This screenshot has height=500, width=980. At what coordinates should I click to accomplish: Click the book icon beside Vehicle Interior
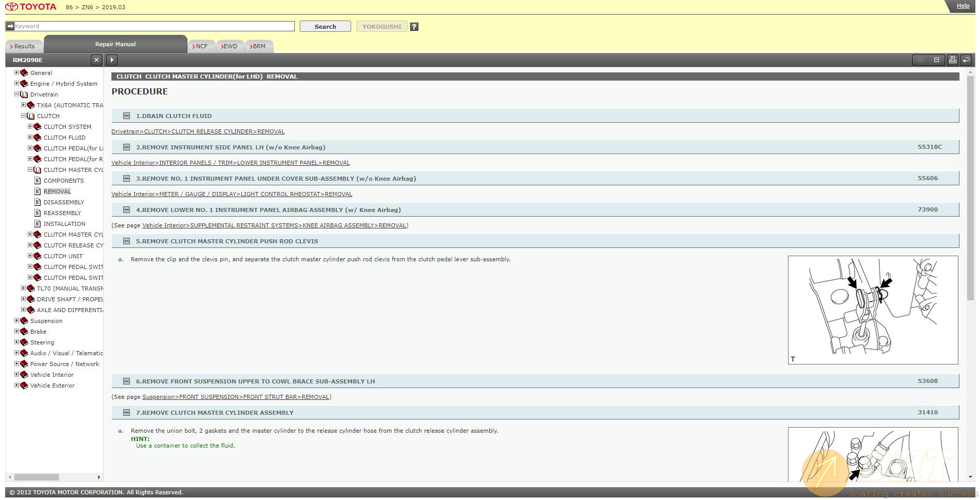pyautogui.click(x=24, y=375)
